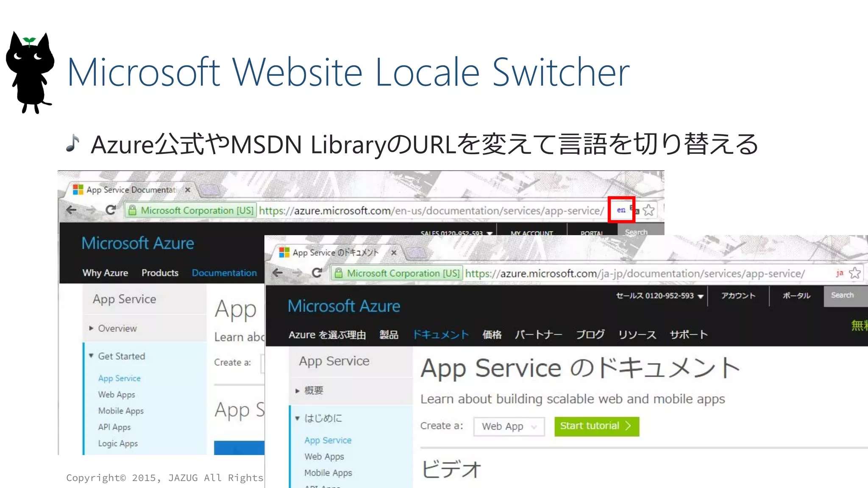Click Mobile Apps link in English sidebar

121,411
